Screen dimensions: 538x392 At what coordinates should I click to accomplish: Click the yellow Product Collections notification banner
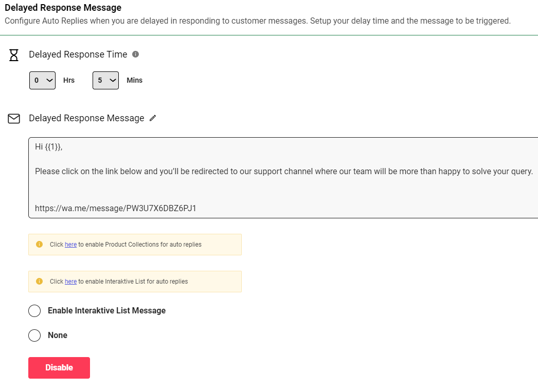tap(135, 244)
